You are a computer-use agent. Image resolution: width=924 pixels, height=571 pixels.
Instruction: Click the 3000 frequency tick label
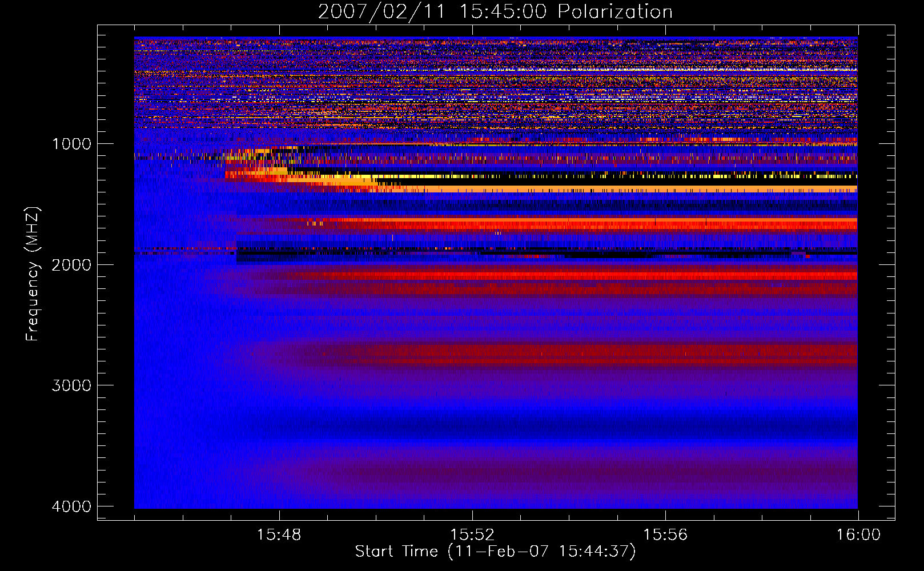pos(71,385)
